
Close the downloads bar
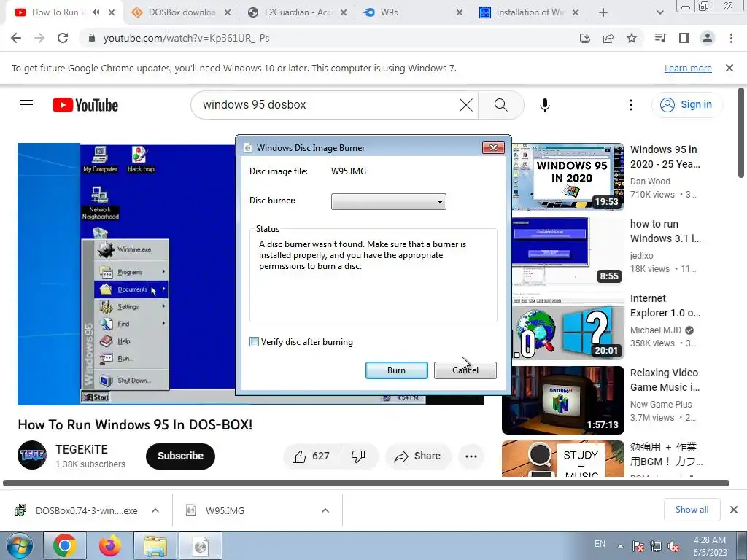(x=734, y=510)
